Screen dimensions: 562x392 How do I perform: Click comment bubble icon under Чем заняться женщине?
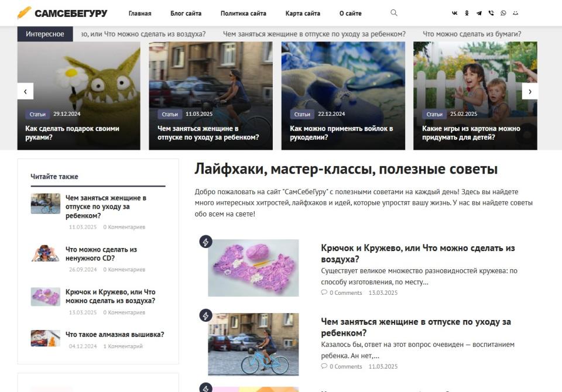(324, 366)
